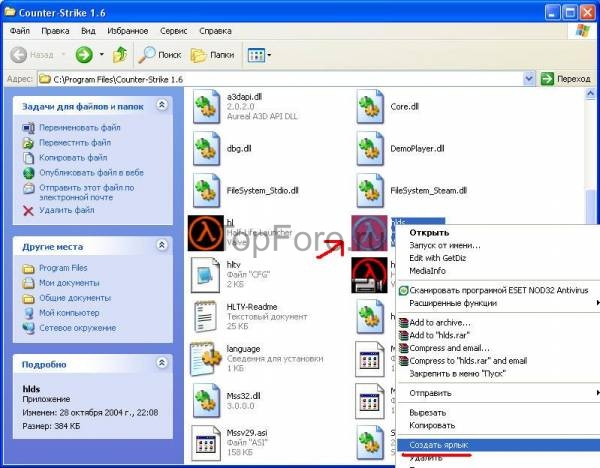Select the DemoPlayer.dll file icon
Viewport: 600px width, 468px height.
click(370, 148)
